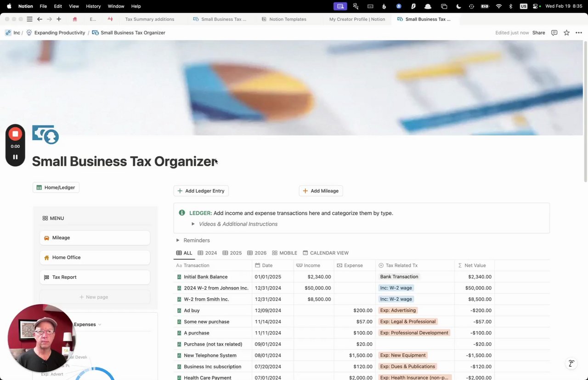This screenshot has height=380, width=588.
Task: Open Wi-Fi status in menu bar
Action: click(x=499, y=6)
